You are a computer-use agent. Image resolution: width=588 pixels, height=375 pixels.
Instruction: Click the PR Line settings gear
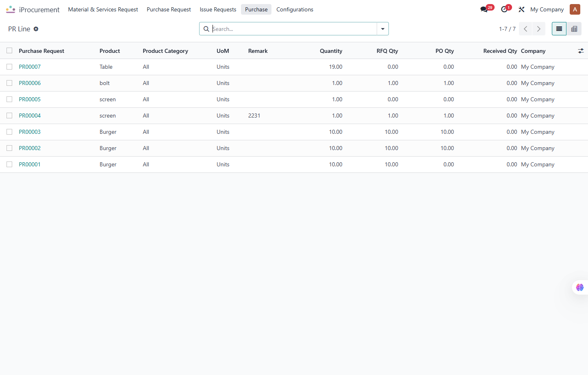click(36, 29)
